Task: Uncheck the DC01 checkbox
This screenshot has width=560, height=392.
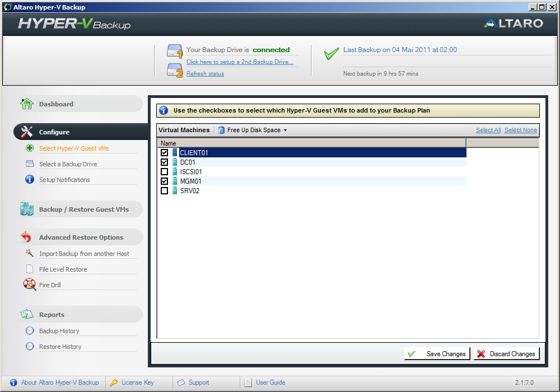Action: tap(164, 162)
